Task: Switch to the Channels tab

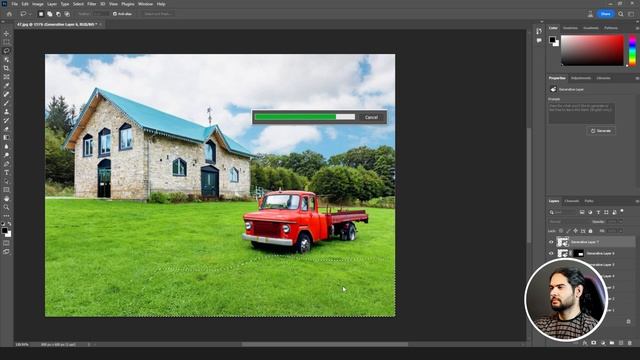Action: (x=571, y=201)
